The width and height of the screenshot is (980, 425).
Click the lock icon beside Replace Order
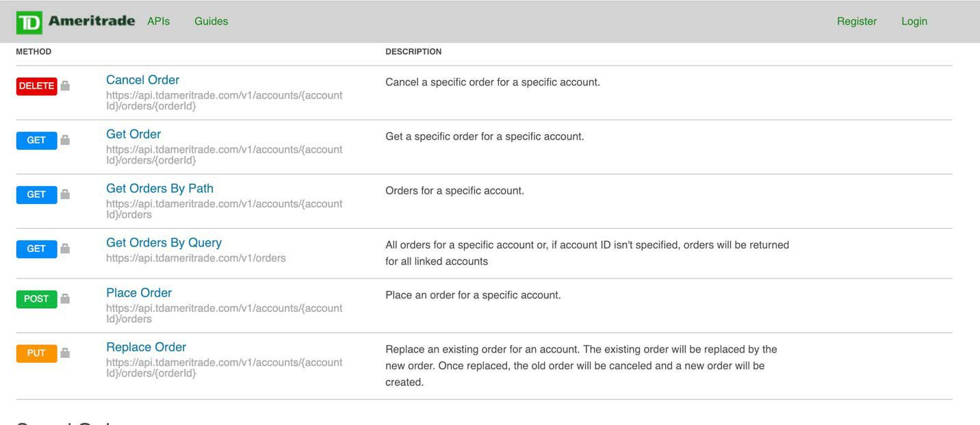point(65,352)
